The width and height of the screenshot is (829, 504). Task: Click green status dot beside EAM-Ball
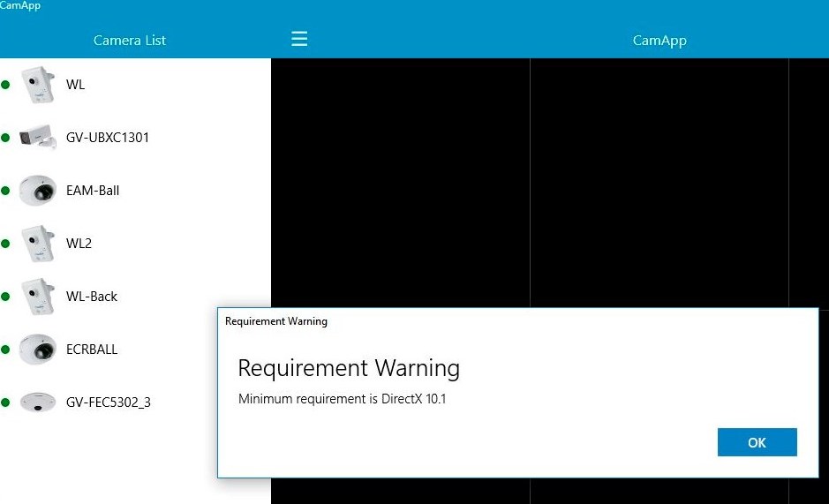click(x=5, y=191)
